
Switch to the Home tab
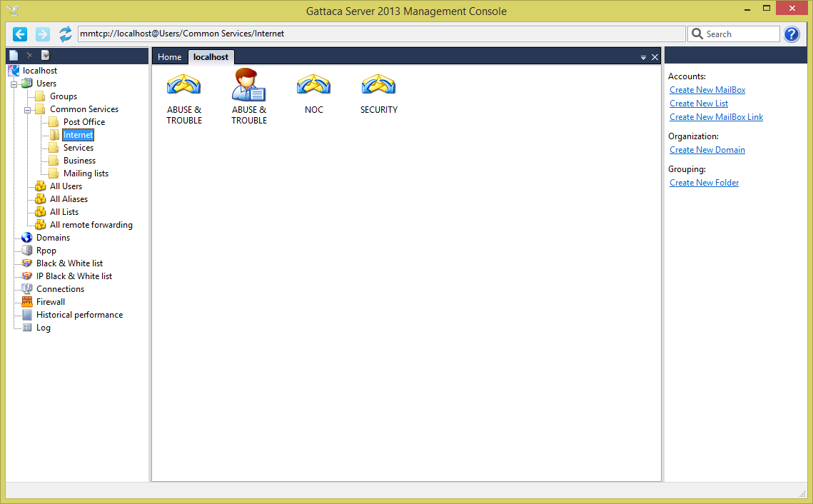click(x=170, y=57)
